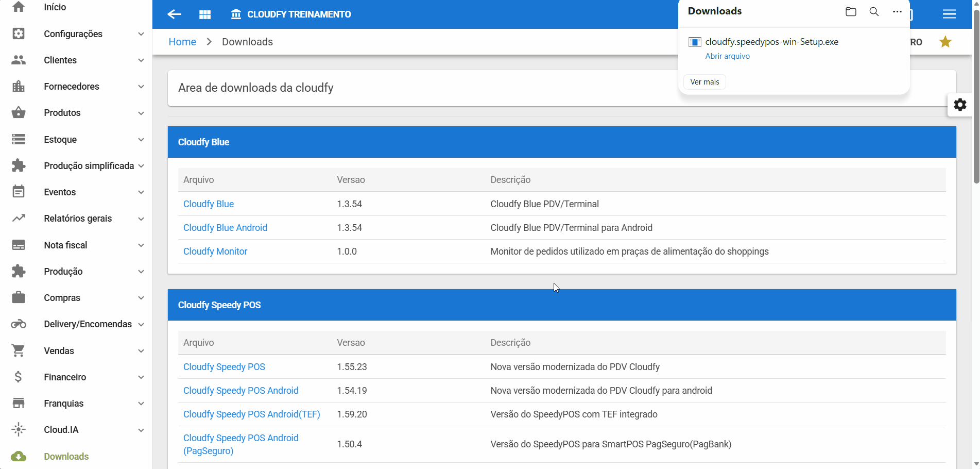
Task: Expand the Configurações chevron
Action: 141,34
